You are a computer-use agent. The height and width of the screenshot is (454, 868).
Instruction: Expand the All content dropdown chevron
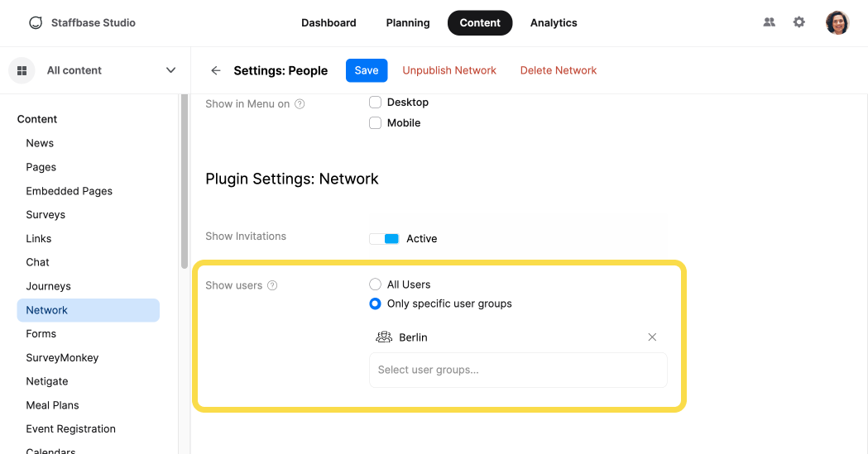click(170, 70)
